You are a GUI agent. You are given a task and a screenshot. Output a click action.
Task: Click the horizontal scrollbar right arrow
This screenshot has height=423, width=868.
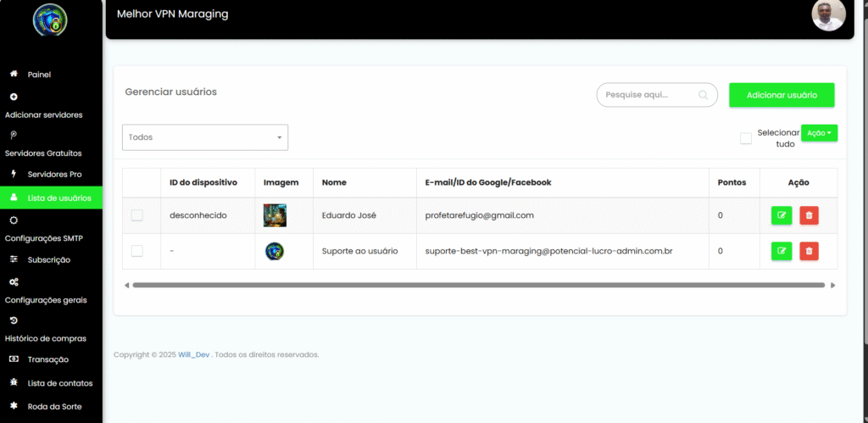pos(832,285)
